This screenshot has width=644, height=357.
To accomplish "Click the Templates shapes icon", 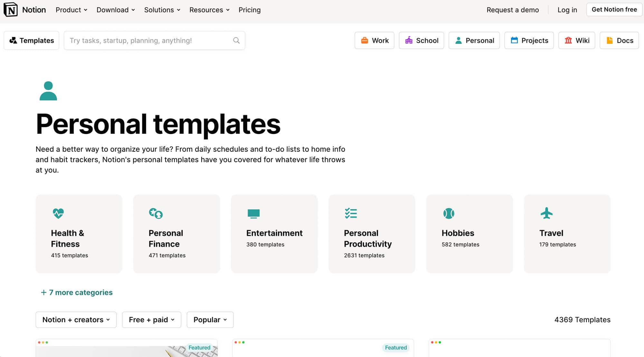I will (13, 40).
